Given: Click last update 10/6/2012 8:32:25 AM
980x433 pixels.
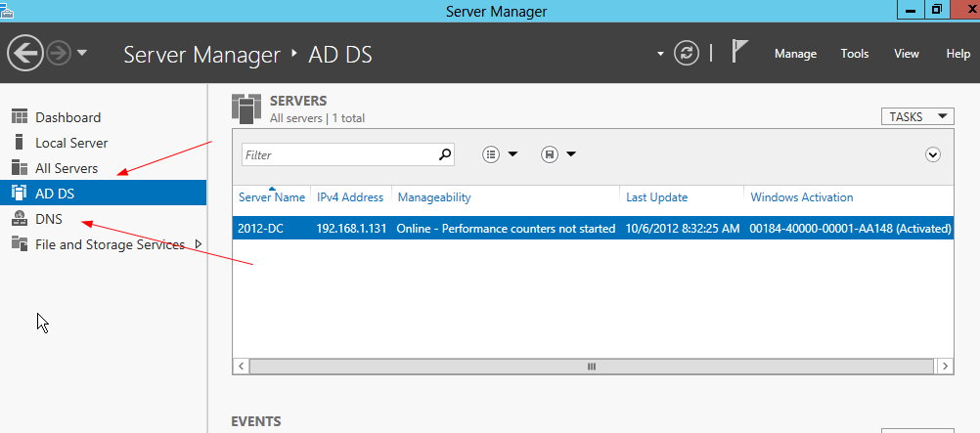Looking at the screenshot, I should coord(683,229).
